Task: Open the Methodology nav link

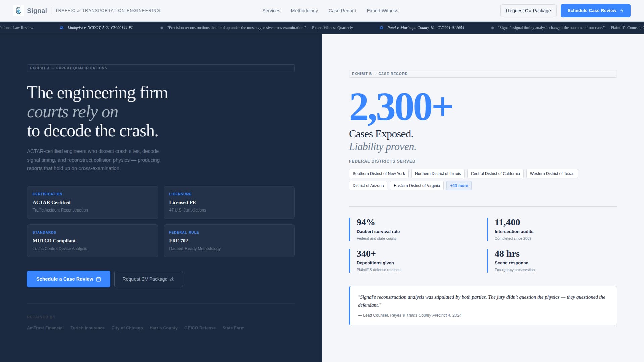Action: tap(304, 11)
